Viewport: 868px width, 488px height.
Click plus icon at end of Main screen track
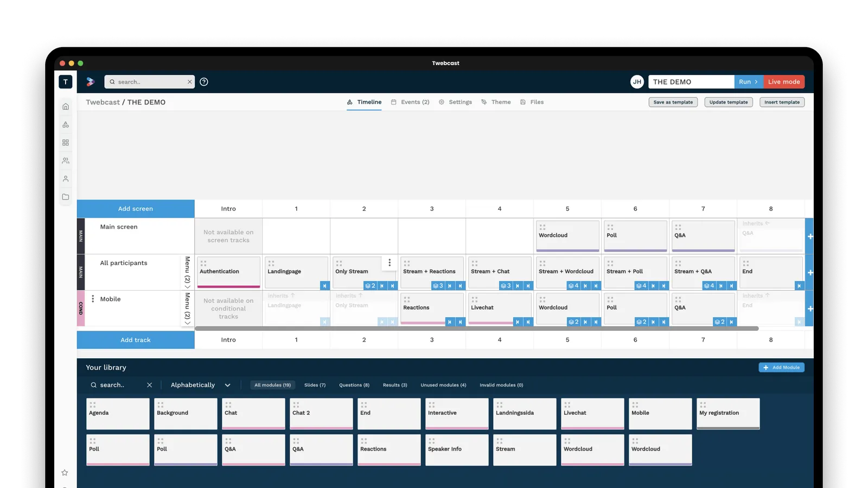coord(810,236)
